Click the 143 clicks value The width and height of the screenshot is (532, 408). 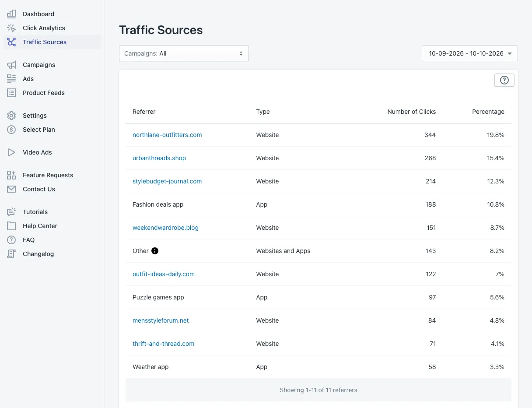pos(430,251)
